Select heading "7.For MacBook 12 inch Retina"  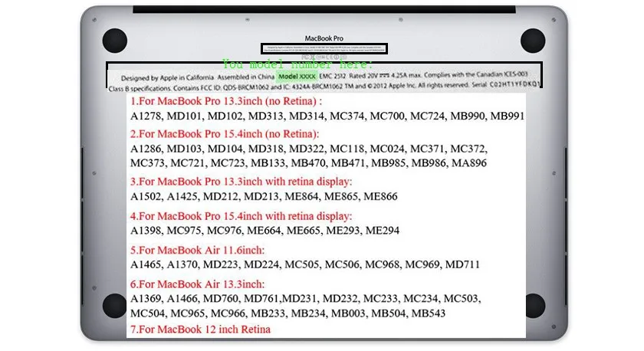click(x=200, y=330)
